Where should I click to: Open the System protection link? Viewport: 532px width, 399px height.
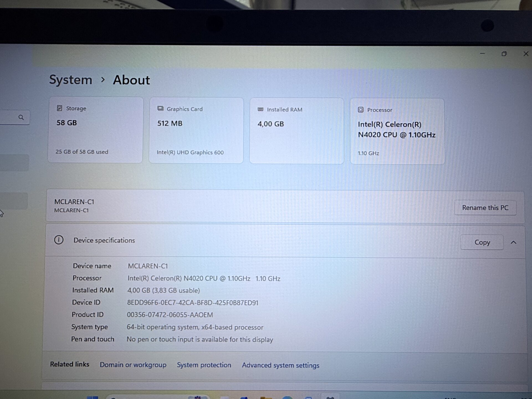coord(204,365)
